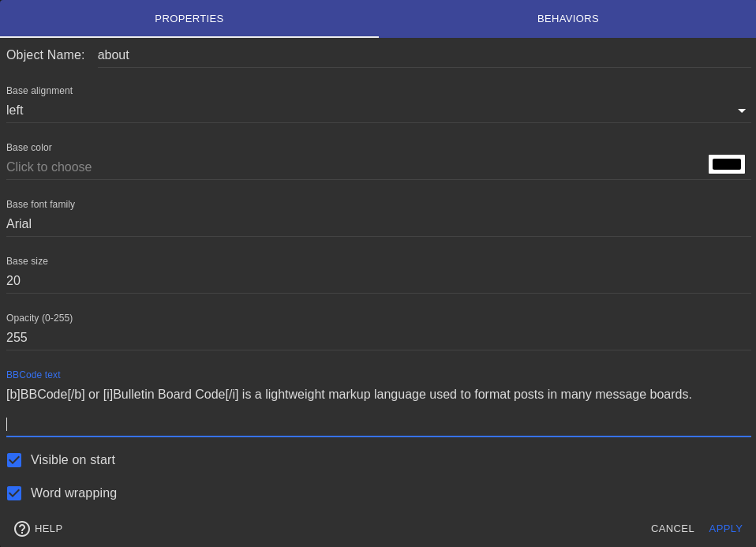756x547 pixels.
Task: Click the Help question mark icon
Action: pos(22,529)
